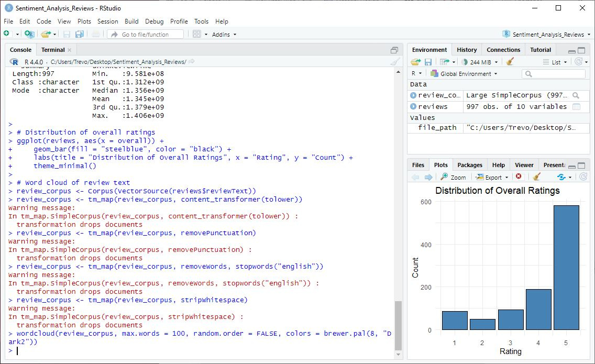Image resolution: width=595 pixels, height=364 pixels.
Task: Click the clear environment objects broom icon
Action: point(510,61)
